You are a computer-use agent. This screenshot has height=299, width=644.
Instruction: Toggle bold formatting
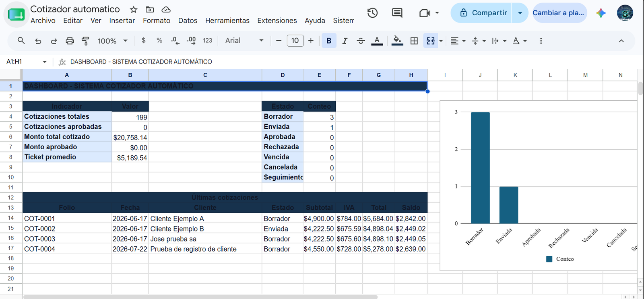tap(329, 41)
